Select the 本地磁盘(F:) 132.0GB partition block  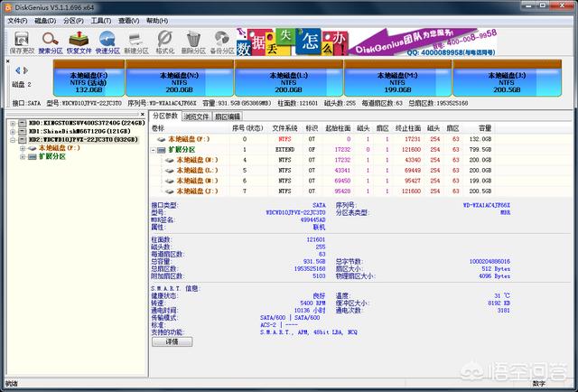point(89,78)
